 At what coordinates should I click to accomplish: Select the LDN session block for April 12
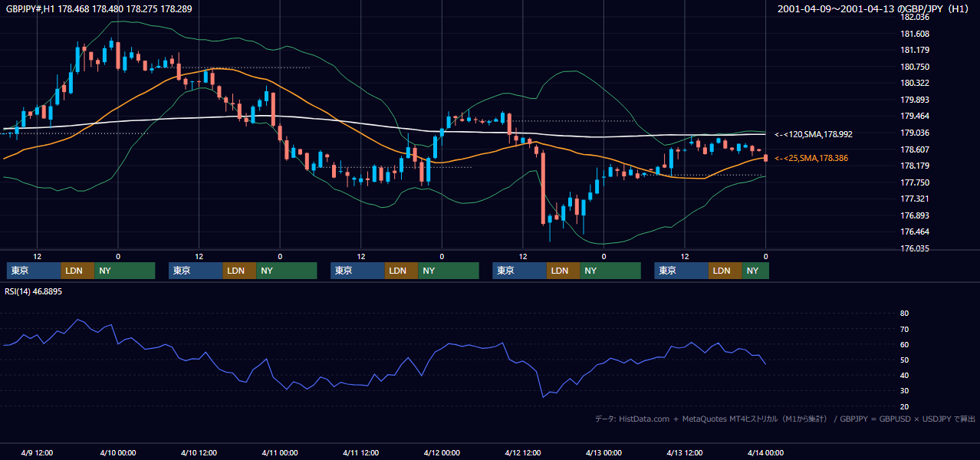coord(564,271)
